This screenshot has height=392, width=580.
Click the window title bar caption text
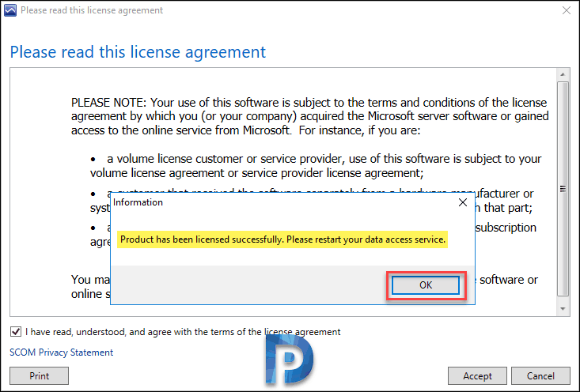92,10
